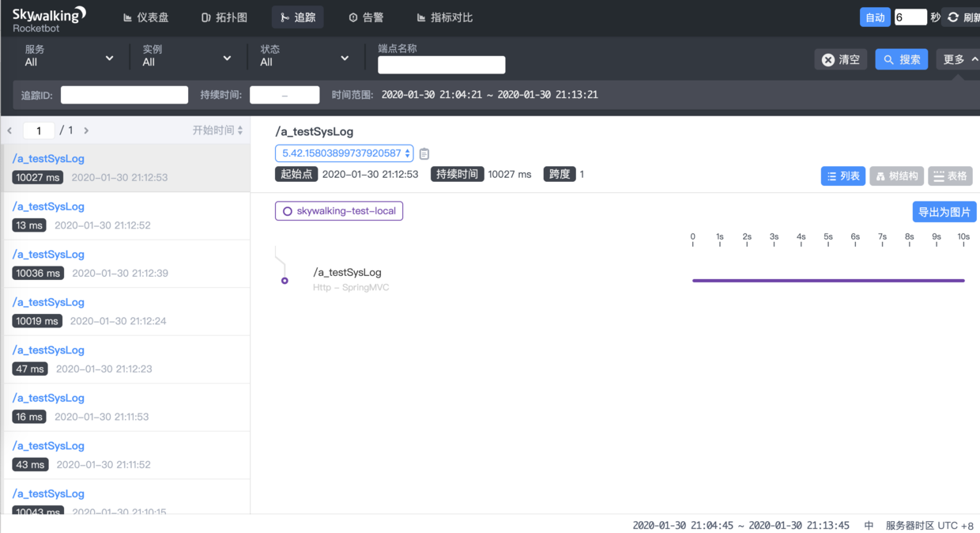Expand the 实例 instance dropdown
This screenshot has height=533, width=980.
click(187, 56)
